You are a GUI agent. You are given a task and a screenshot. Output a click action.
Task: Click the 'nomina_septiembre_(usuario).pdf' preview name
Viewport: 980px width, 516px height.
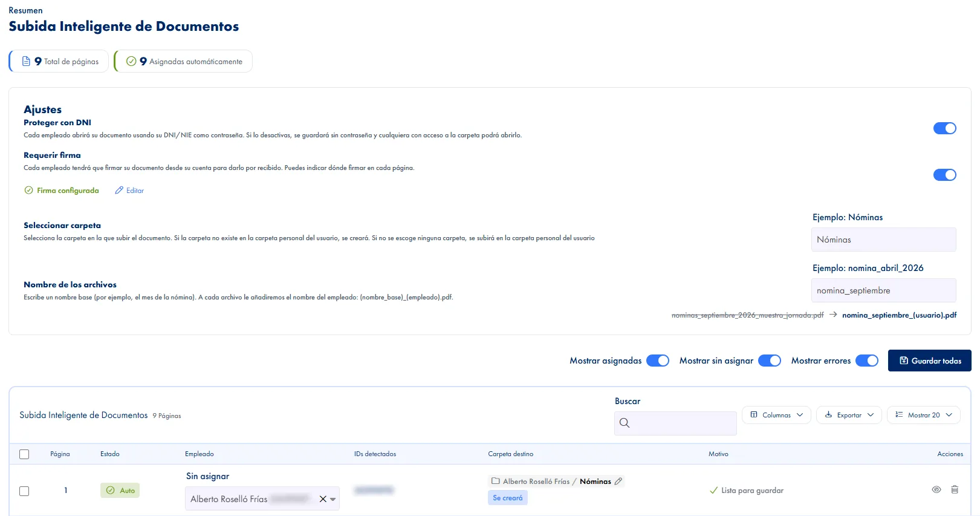click(900, 315)
